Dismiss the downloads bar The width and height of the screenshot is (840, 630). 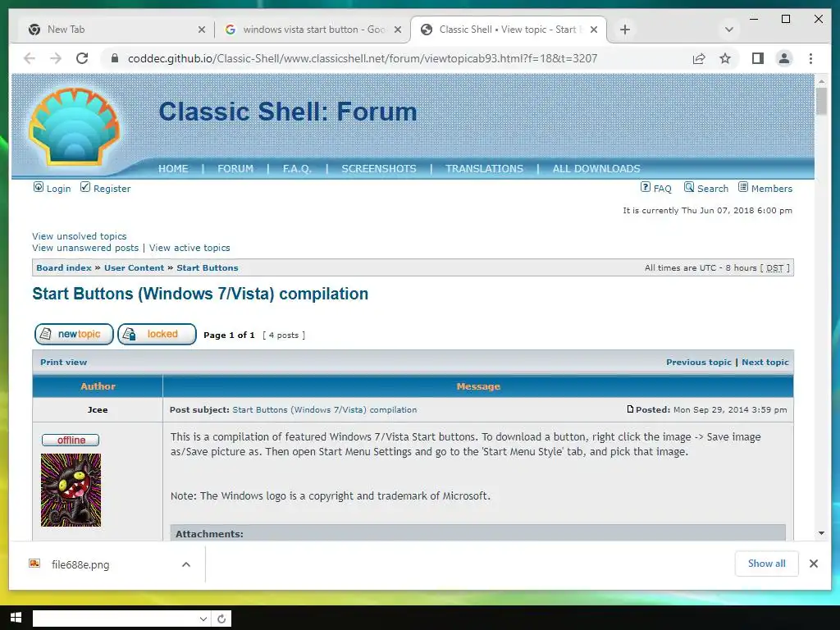coord(813,564)
